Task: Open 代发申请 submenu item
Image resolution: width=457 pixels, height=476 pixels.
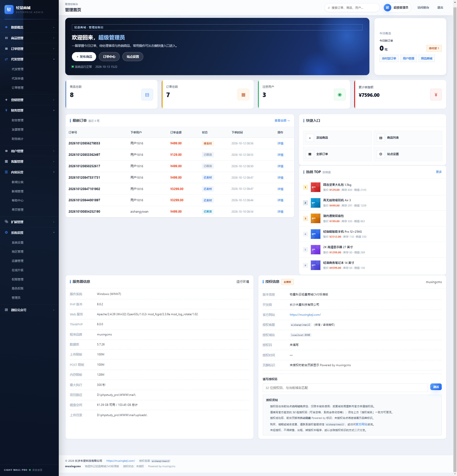Action: (x=17, y=79)
